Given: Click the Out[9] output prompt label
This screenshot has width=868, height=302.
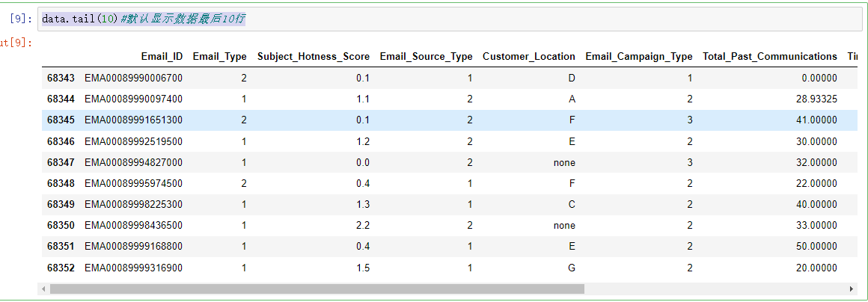Looking at the screenshot, I should tap(16, 43).
